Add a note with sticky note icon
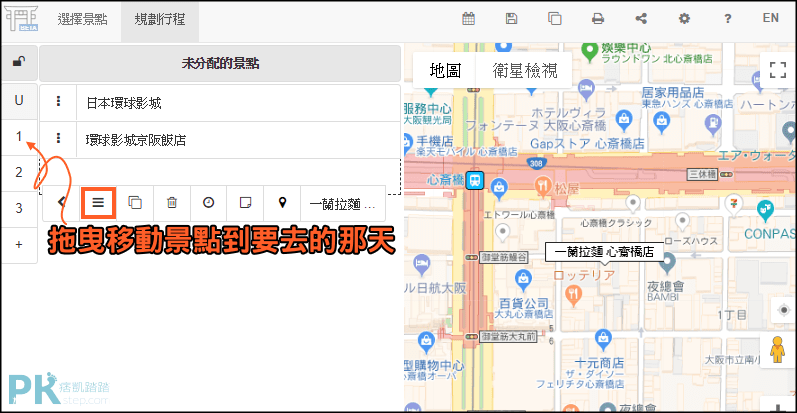Image resolution: width=797 pixels, height=413 pixels. (x=245, y=203)
